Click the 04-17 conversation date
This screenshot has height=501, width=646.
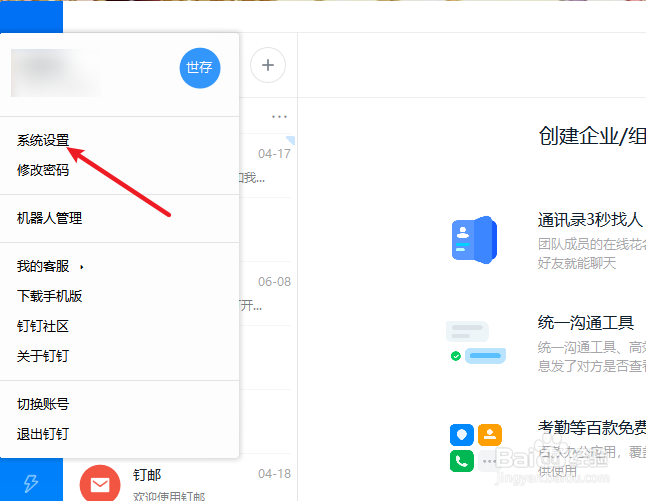coord(274,154)
